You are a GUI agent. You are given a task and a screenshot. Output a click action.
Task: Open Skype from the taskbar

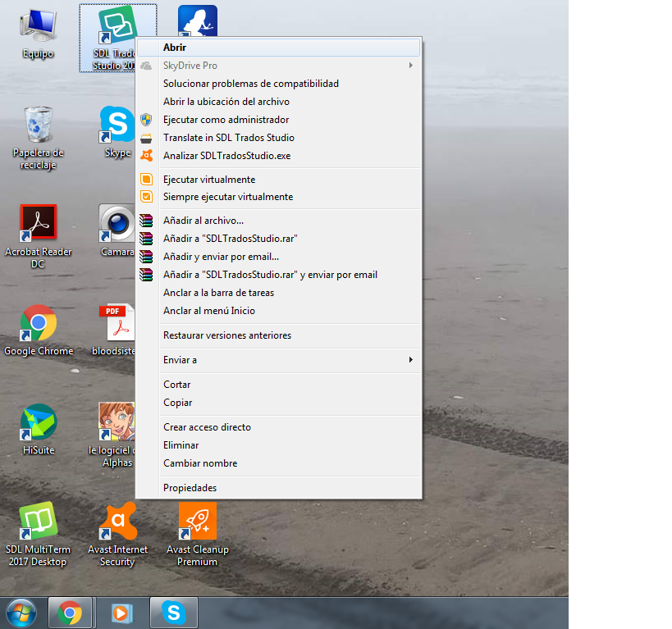(x=174, y=613)
